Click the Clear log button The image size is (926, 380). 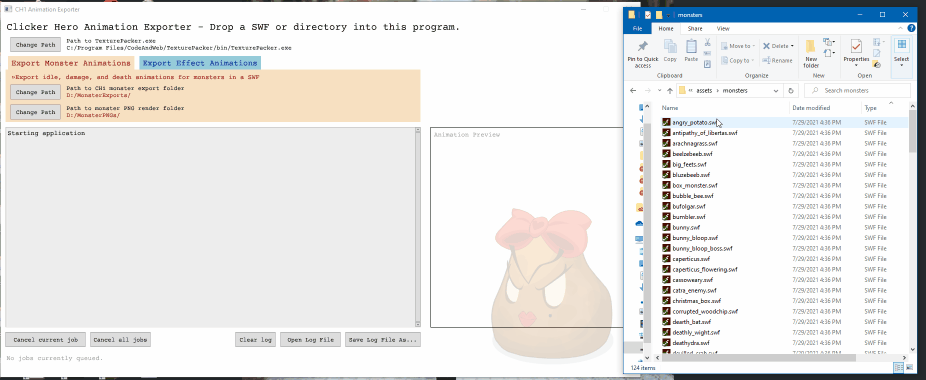(x=256, y=340)
